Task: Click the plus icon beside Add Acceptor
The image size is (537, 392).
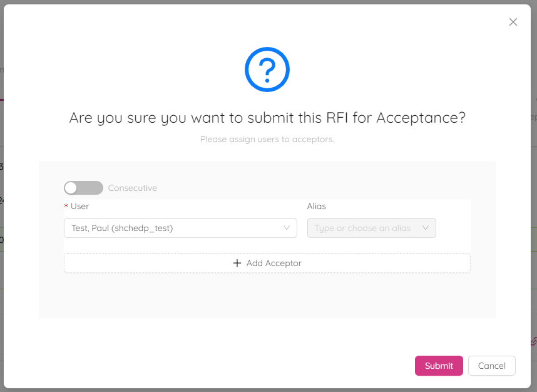Action: [x=237, y=263]
